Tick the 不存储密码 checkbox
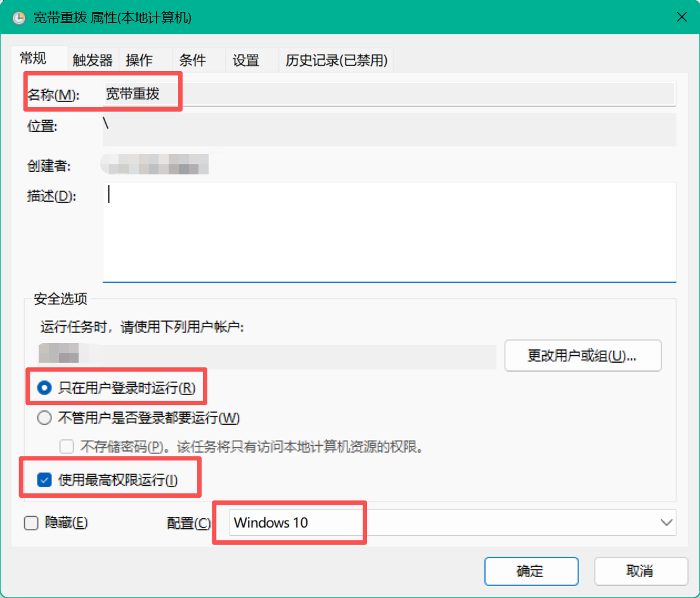Image resolution: width=700 pixels, height=598 pixels. 67,446
